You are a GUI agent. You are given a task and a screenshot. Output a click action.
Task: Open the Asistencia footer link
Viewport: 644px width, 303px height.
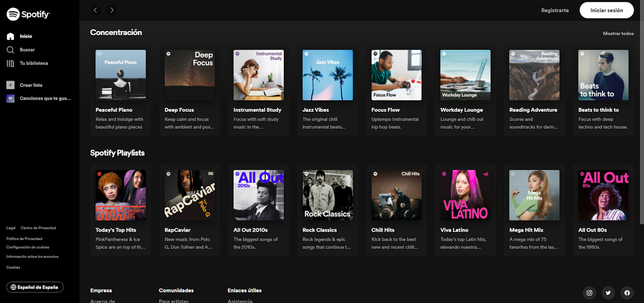(240, 301)
